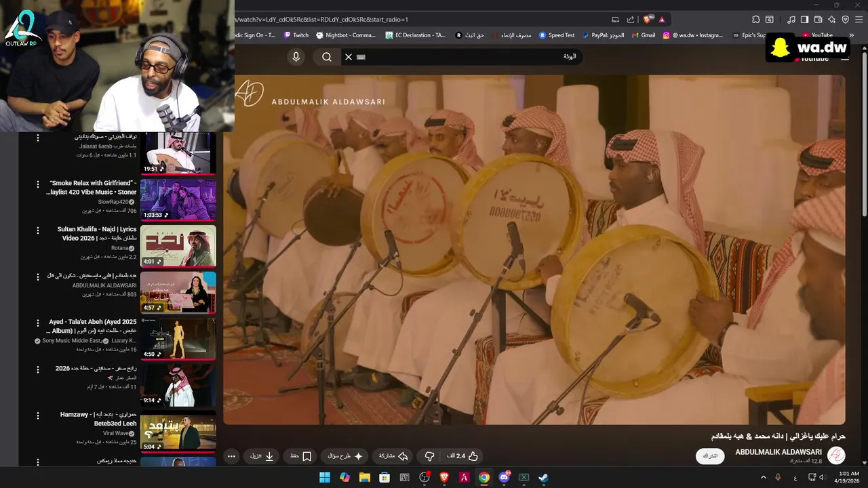The width and height of the screenshot is (868, 488).
Task: Open the wa.dw Instagram bookmark
Action: (x=693, y=35)
